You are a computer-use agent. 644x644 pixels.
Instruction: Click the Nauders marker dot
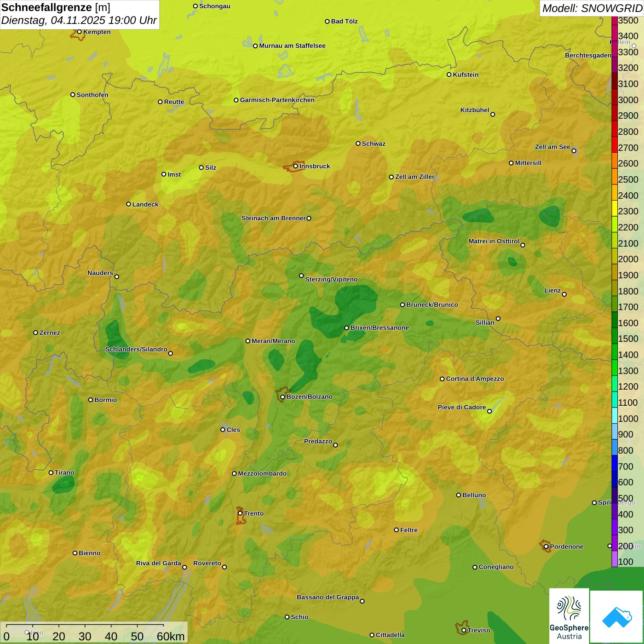click(x=117, y=276)
